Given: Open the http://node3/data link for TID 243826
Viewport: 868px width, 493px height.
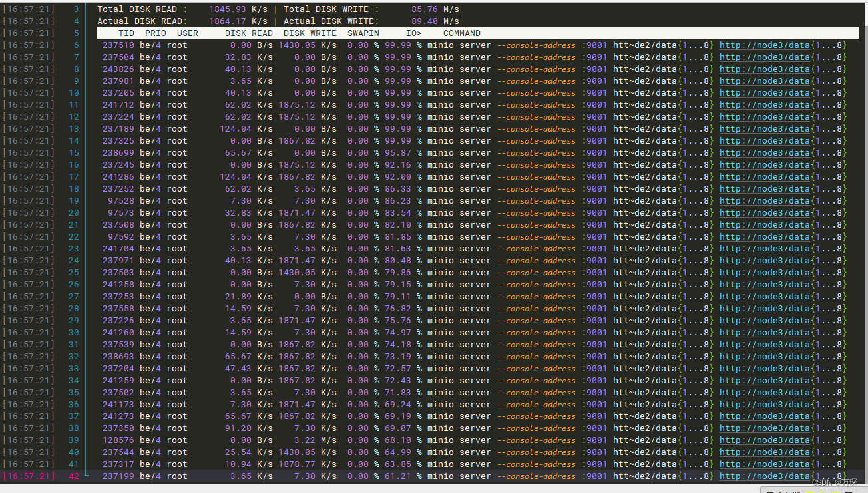Looking at the screenshot, I should pos(765,69).
